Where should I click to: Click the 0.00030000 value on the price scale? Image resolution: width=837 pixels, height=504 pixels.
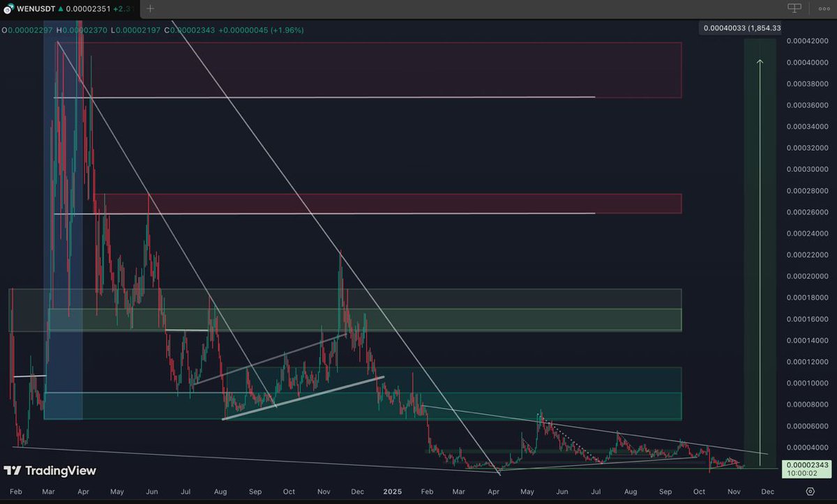pos(808,169)
